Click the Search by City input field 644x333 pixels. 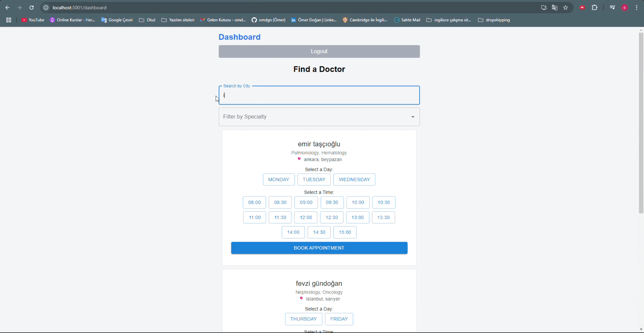(x=319, y=95)
